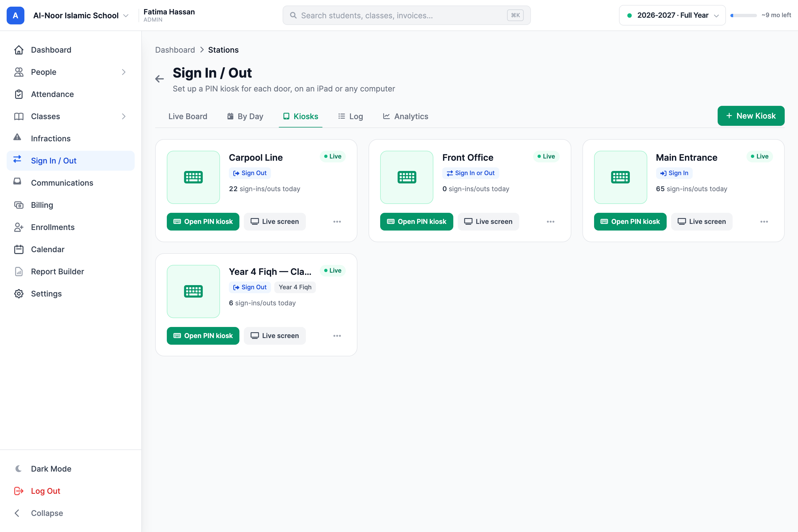The height and width of the screenshot is (532, 798).
Task: Expand the Classes submenu chevron
Action: [124, 116]
